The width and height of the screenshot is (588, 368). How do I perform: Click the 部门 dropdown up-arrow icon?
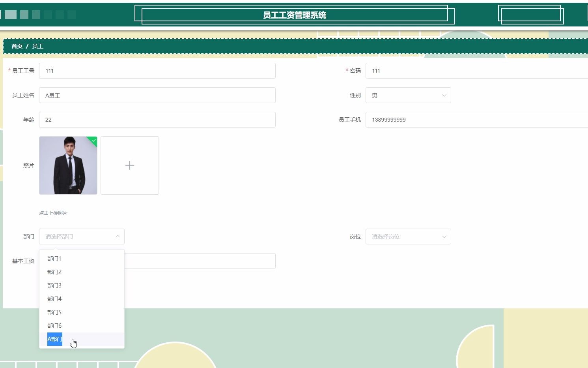(118, 236)
